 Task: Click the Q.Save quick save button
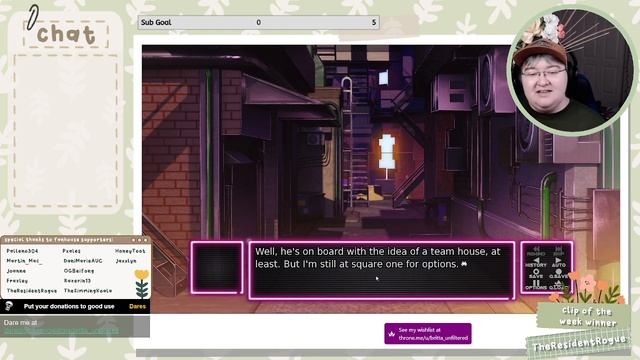tap(558, 273)
